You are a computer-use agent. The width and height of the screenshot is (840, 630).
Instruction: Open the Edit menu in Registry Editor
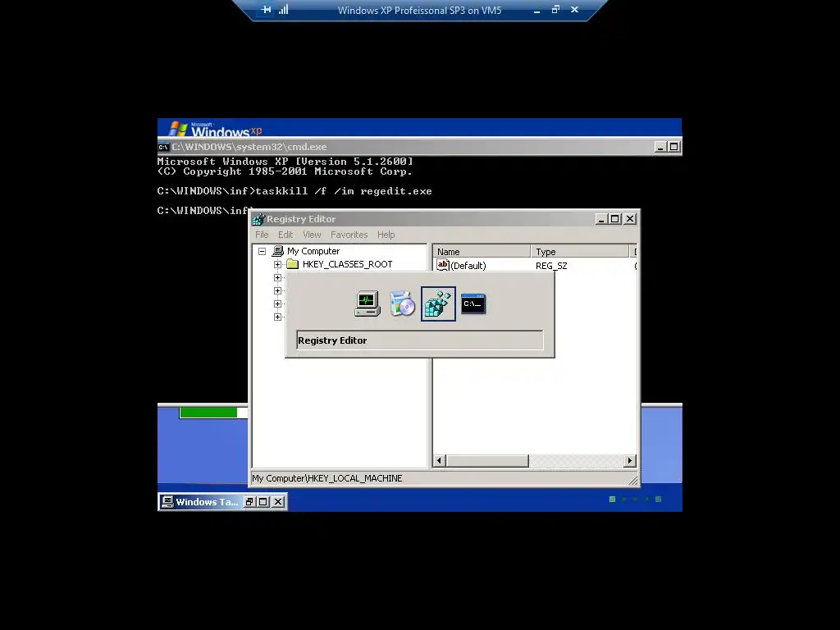pos(285,235)
